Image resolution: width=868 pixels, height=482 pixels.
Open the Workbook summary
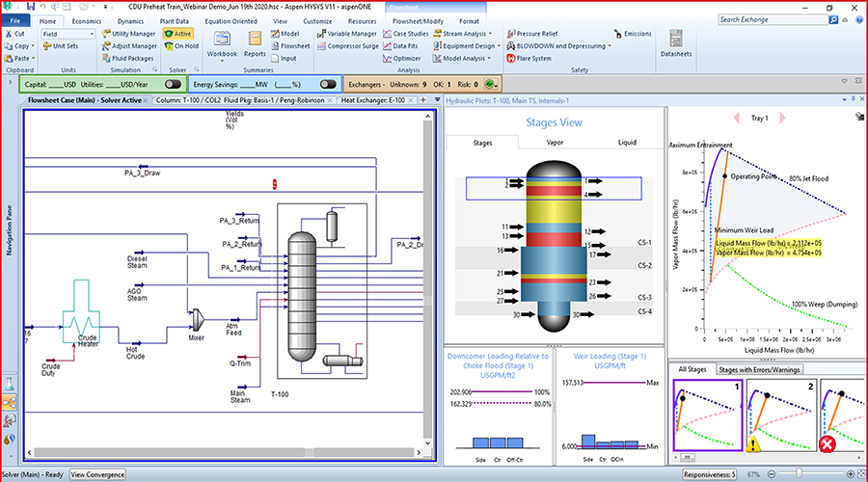[x=222, y=44]
